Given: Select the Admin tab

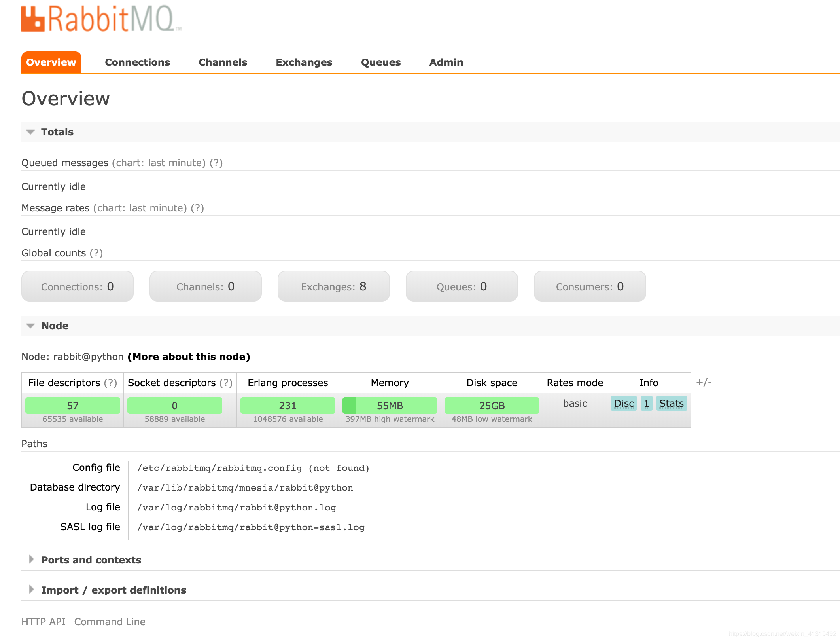Looking at the screenshot, I should (x=446, y=63).
